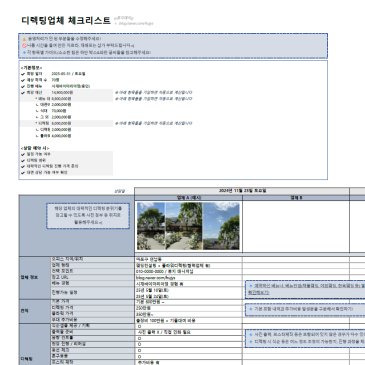Open the blog link next to the title

[136, 24]
